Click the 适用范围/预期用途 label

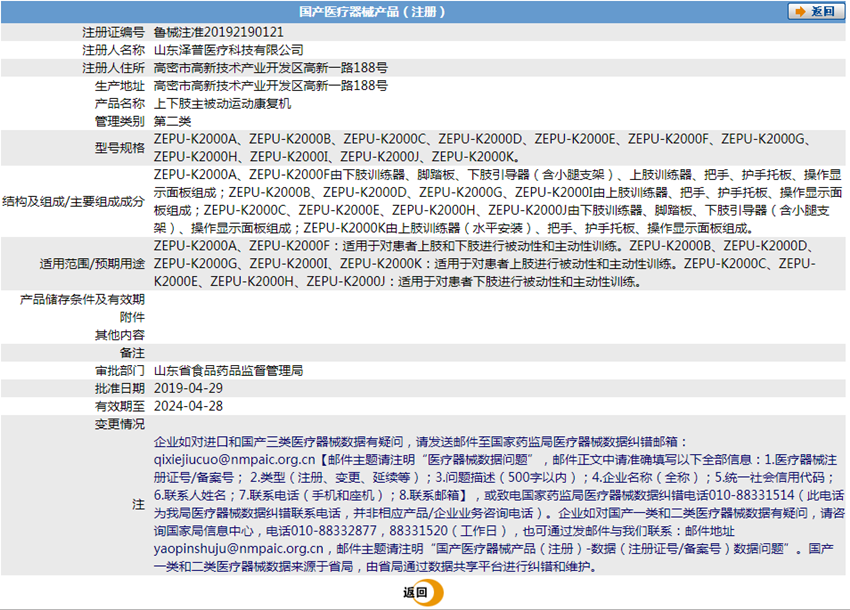click(92, 264)
